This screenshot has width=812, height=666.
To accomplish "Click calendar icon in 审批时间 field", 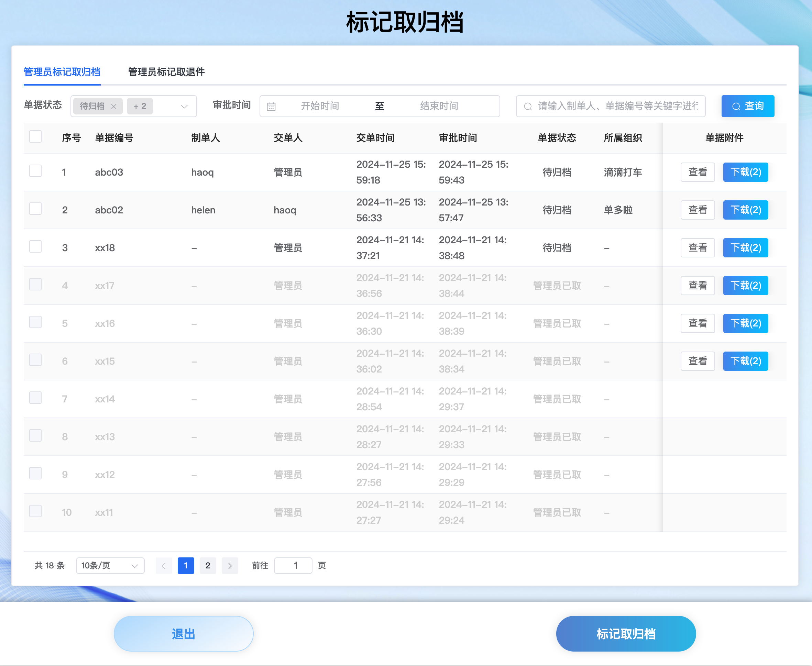I will click(271, 107).
